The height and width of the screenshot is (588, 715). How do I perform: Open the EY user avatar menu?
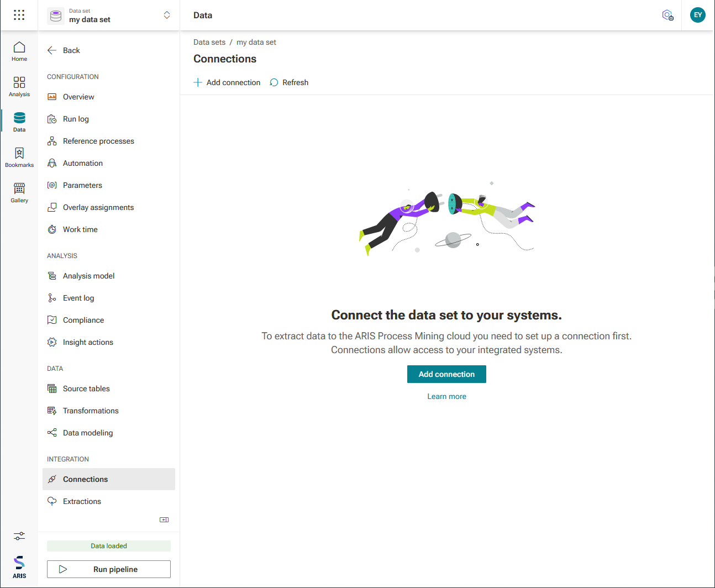tap(698, 15)
